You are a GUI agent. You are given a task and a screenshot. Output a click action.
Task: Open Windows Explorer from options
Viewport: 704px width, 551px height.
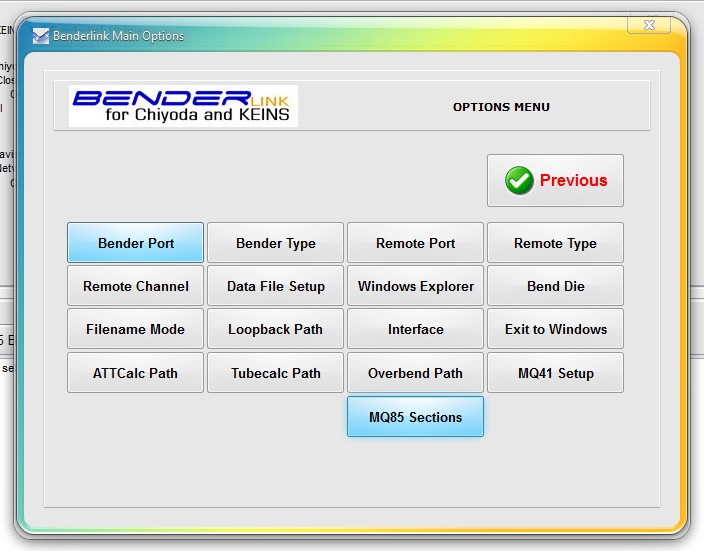click(415, 286)
